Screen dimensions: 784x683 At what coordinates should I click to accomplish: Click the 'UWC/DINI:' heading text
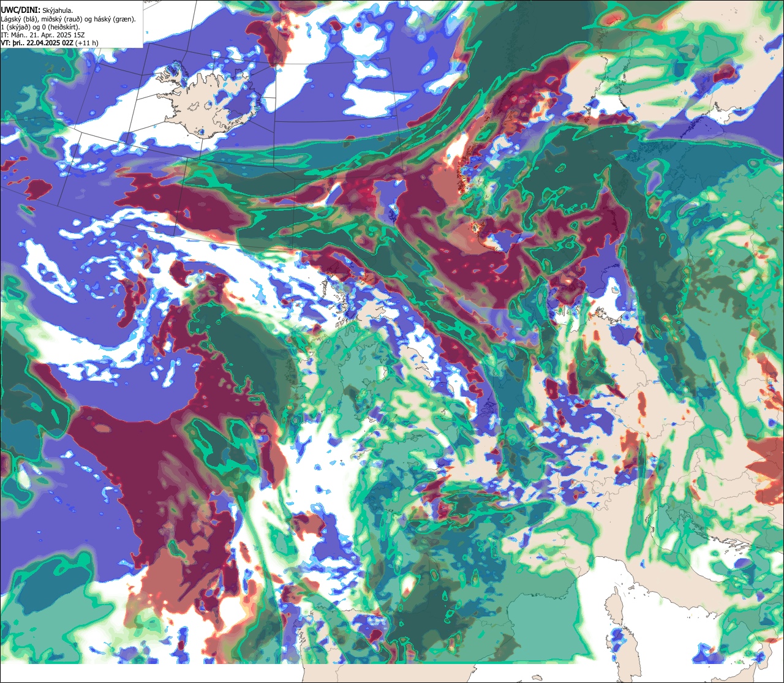click(x=21, y=10)
